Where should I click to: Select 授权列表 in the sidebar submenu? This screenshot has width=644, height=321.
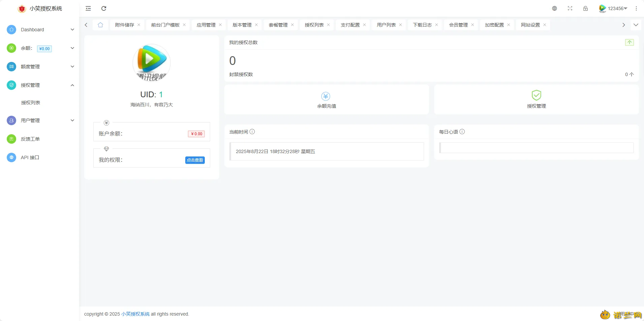click(x=31, y=103)
